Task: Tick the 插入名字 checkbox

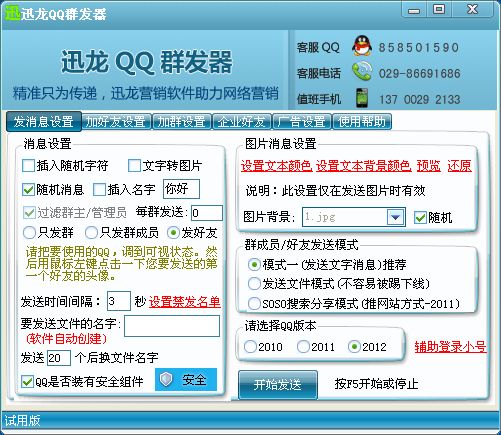Action: point(99,190)
